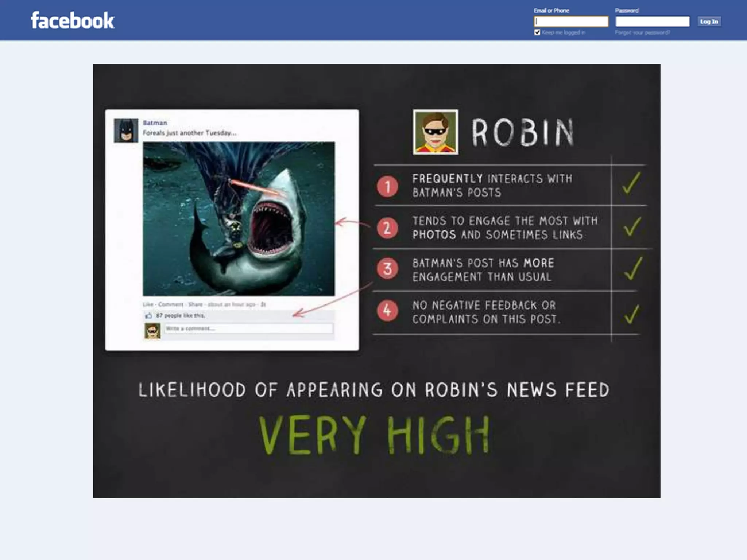The width and height of the screenshot is (747, 560).
Task: Focus the Email or Phone field
Action: pyautogui.click(x=571, y=22)
